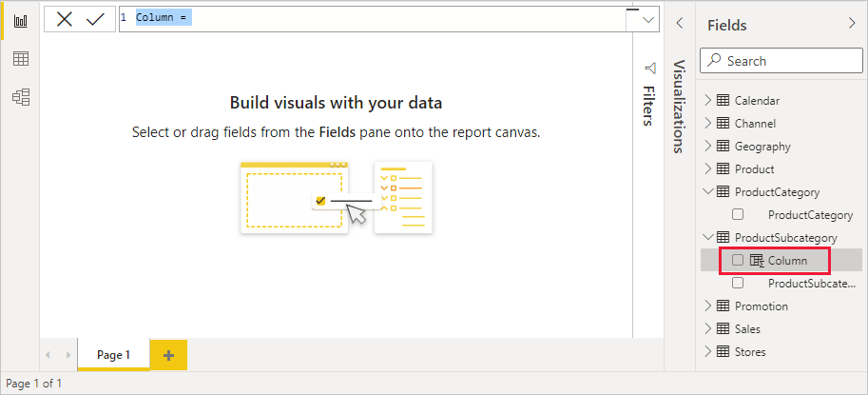Add a new page with plus icon
The image size is (868, 395).
click(168, 355)
